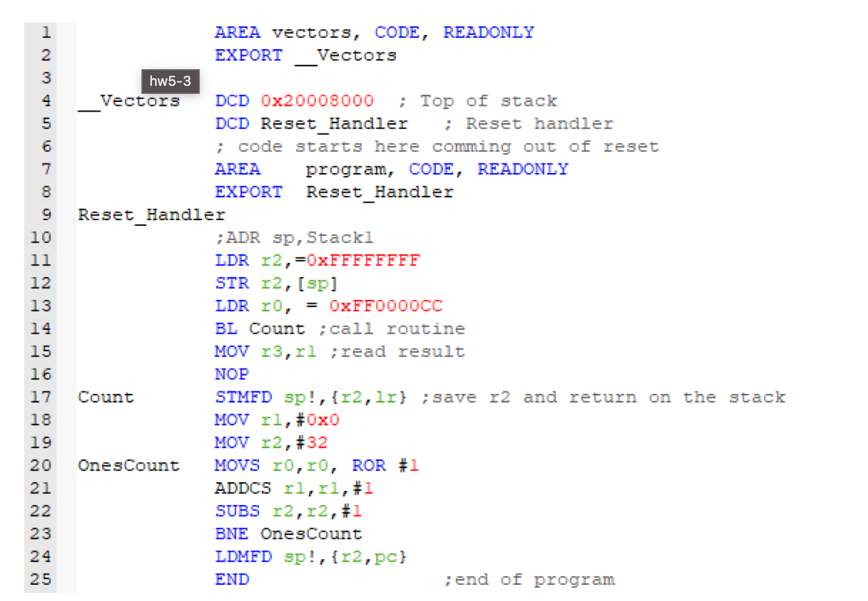Select the hex value 0x20008000
The height and width of the screenshot is (601, 868).
(317, 100)
